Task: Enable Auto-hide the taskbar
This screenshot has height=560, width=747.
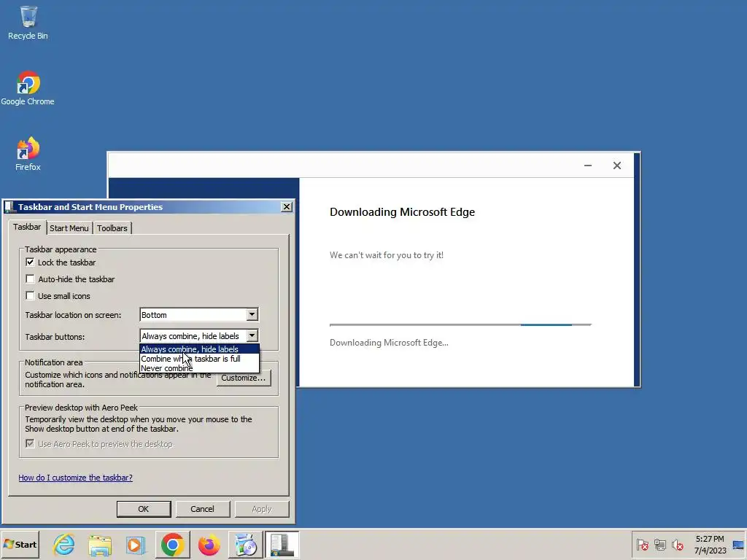Action: point(30,279)
